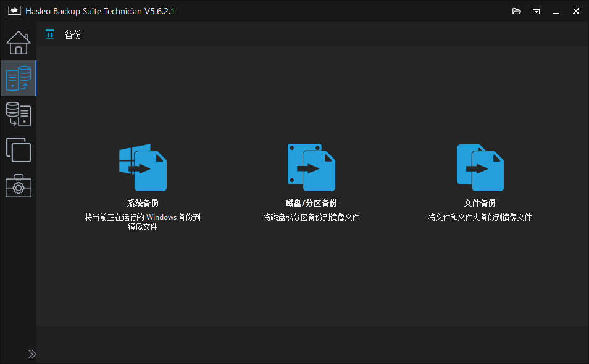Image resolution: width=589 pixels, height=364 pixels.
Task: Click the 磁盘/分区备份 disk backup icon
Action: tap(311, 167)
